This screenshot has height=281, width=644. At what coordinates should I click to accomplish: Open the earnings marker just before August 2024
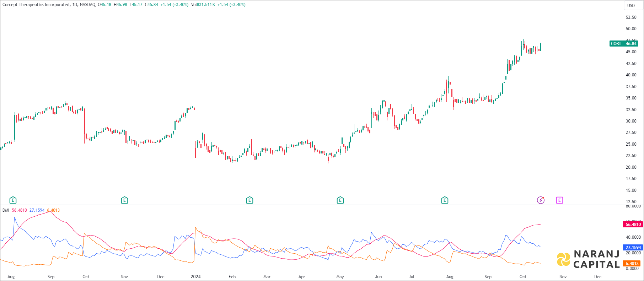pos(445,200)
